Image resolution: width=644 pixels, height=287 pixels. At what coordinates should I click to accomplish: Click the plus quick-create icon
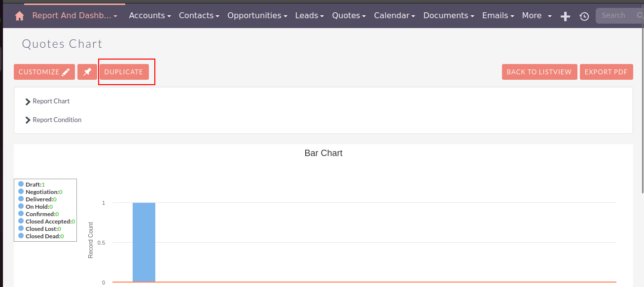(566, 16)
